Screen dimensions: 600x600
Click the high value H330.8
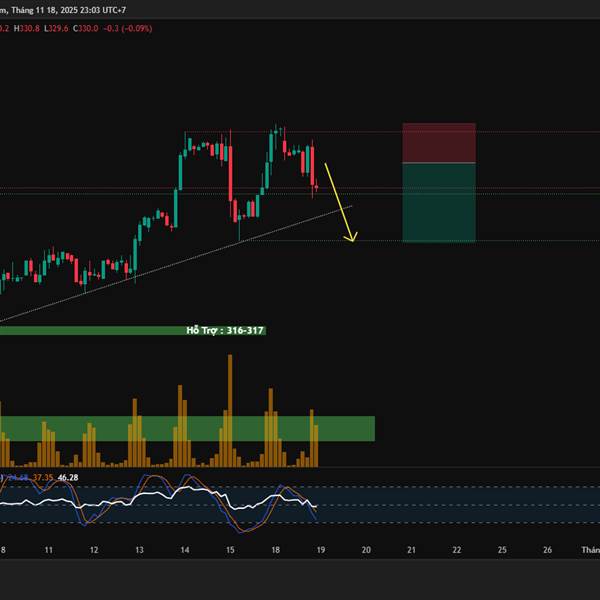click(26, 29)
